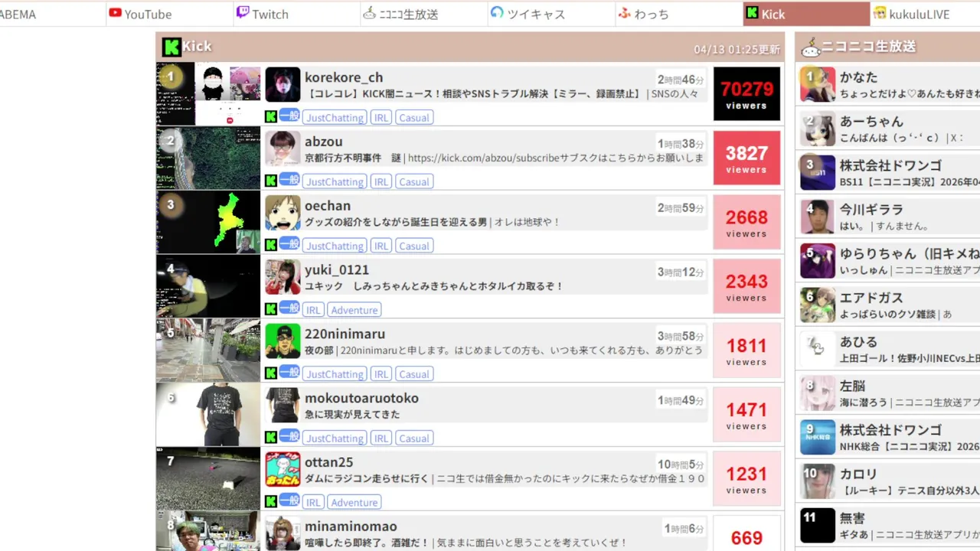Click the Kick K icon in abzou row

tap(271, 181)
